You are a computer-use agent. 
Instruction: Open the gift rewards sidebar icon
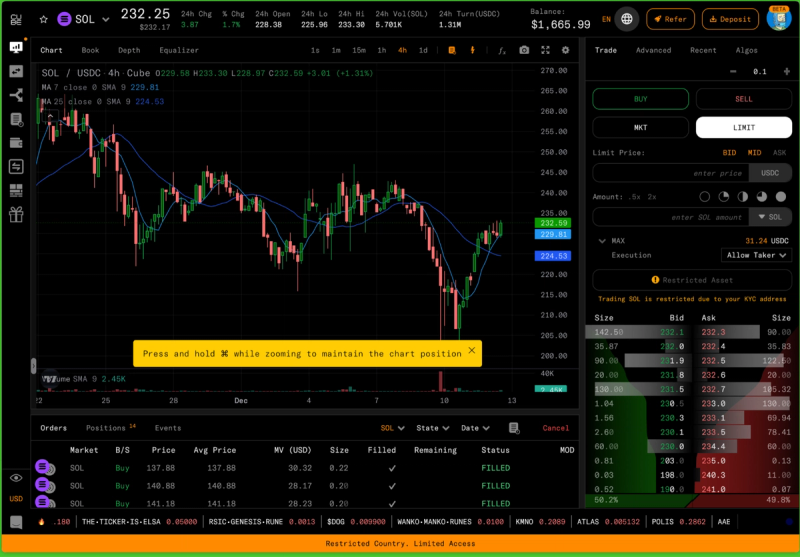(x=16, y=215)
